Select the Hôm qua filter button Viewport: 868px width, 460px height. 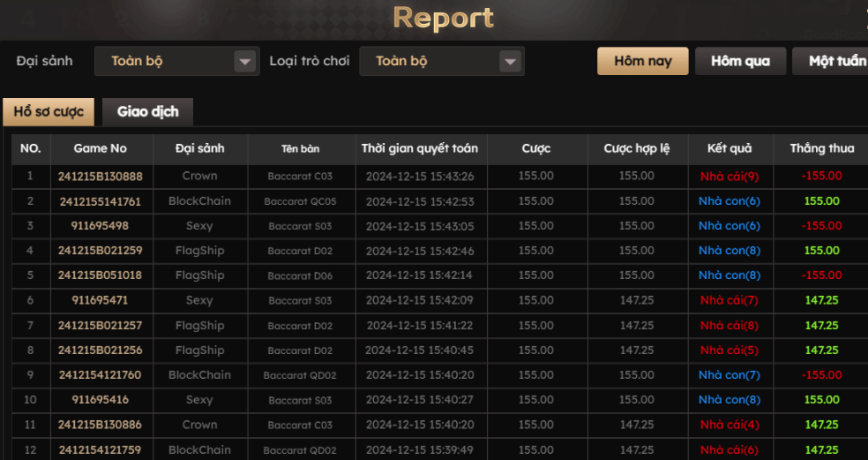740,61
